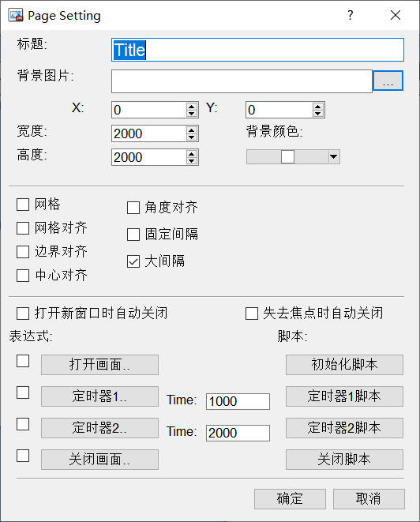Open the 初始化脚本 script button
The width and height of the screenshot is (420, 522).
pyautogui.click(x=344, y=365)
